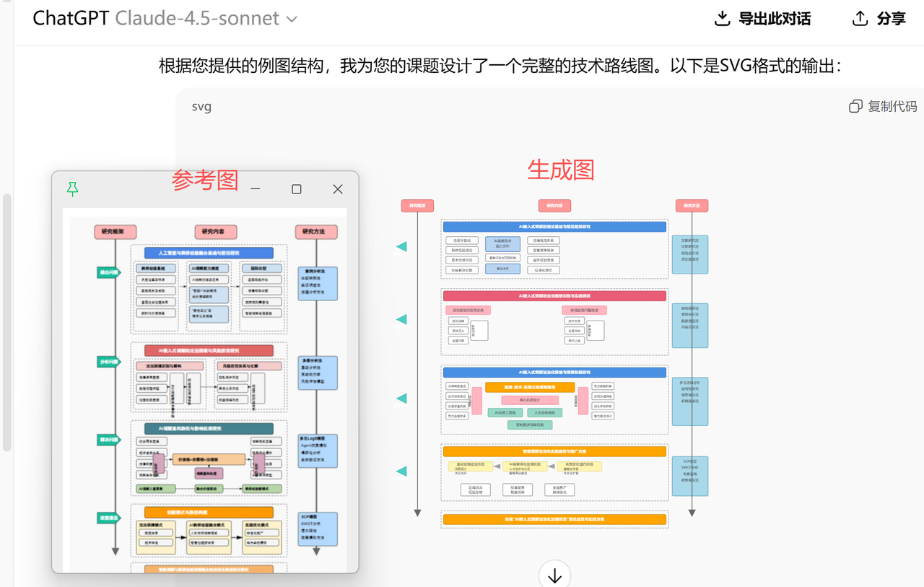Screen dimensions: 924x587
Task: Click the ChatGPT title in the top bar
Action: [x=70, y=19]
